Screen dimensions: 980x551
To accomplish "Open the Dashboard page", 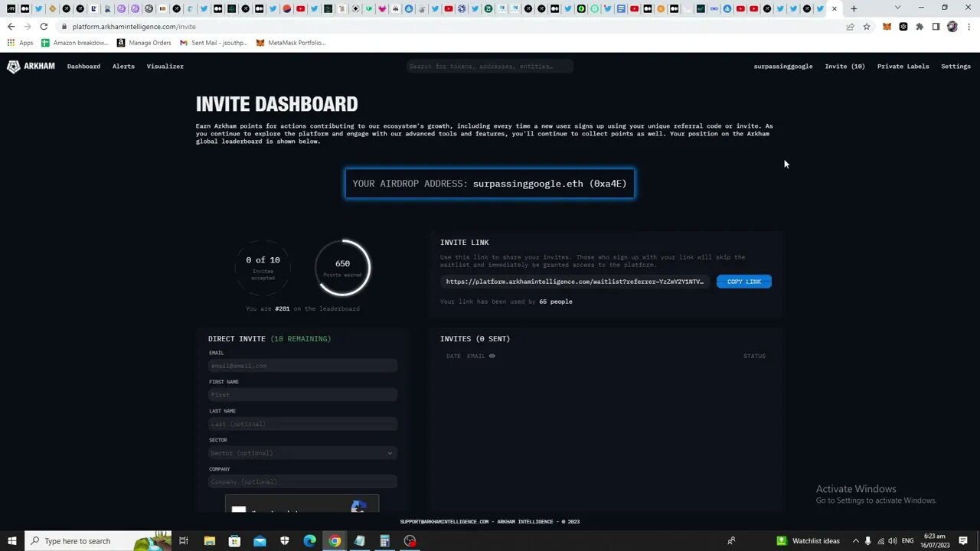I will click(x=83, y=67).
